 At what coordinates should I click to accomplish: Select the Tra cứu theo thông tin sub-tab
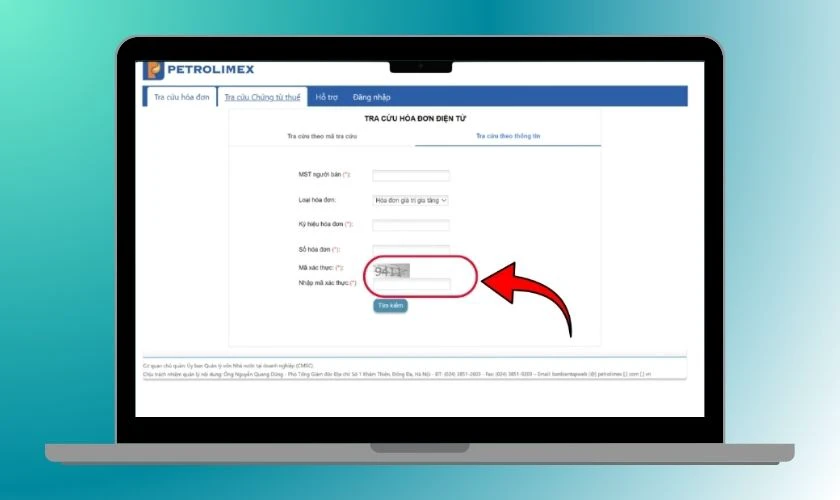coord(508,135)
